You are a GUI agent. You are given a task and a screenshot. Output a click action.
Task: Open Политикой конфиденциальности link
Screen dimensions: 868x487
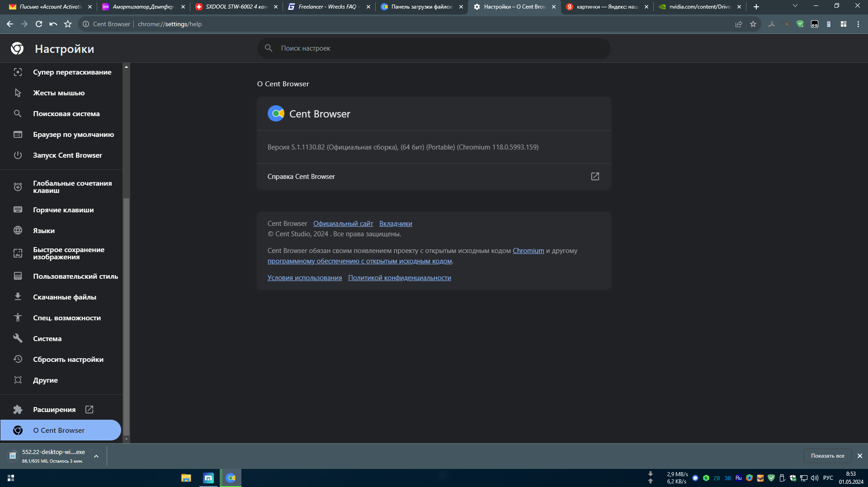point(400,278)
